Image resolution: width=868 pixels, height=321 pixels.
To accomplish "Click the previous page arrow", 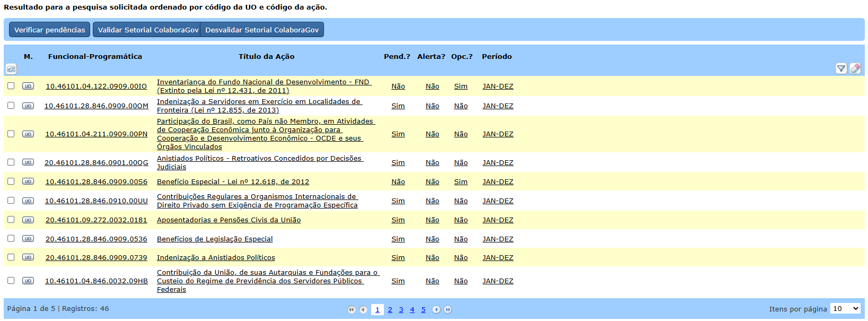I will tap(363, 310).
